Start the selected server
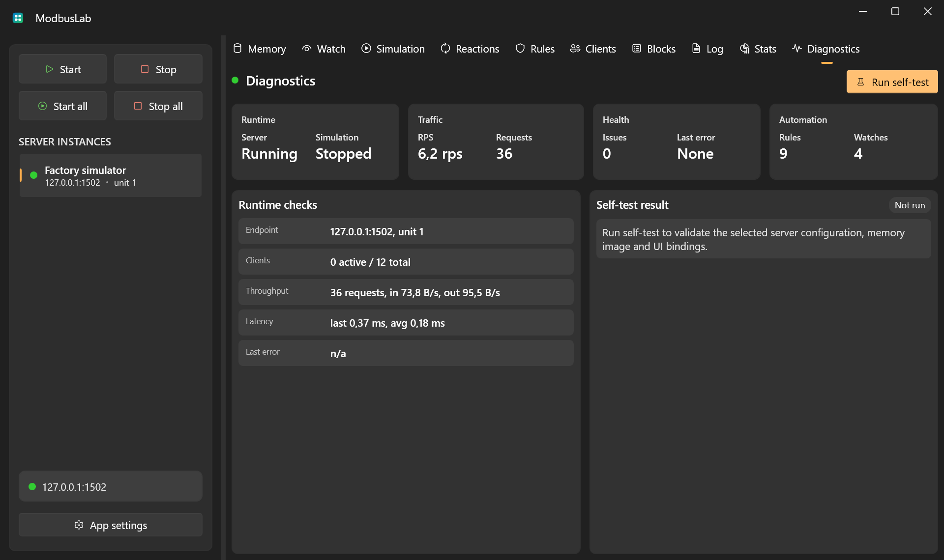Image resolution: width=944 pixels, height=560 pixels. click(62, 69)
